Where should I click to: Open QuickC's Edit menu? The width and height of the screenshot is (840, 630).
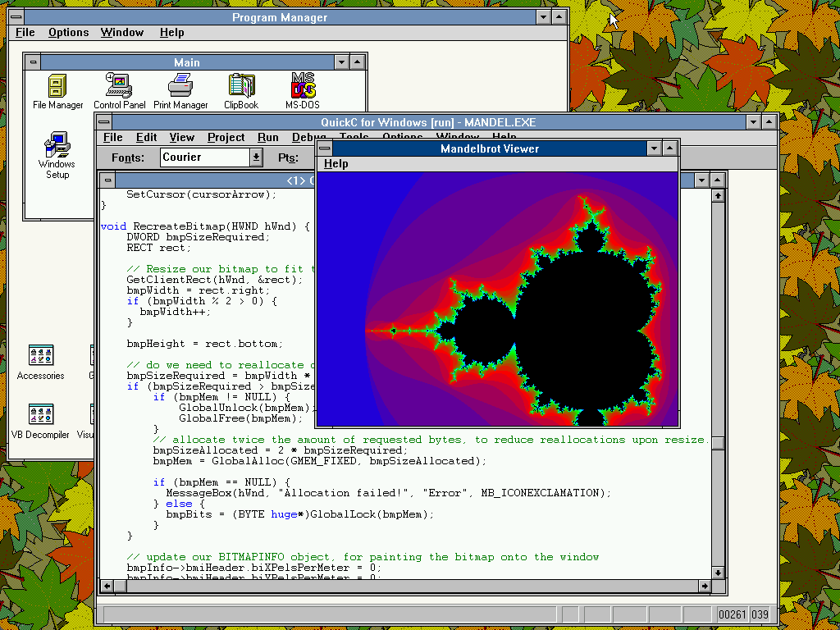click(x=146, y=138)
